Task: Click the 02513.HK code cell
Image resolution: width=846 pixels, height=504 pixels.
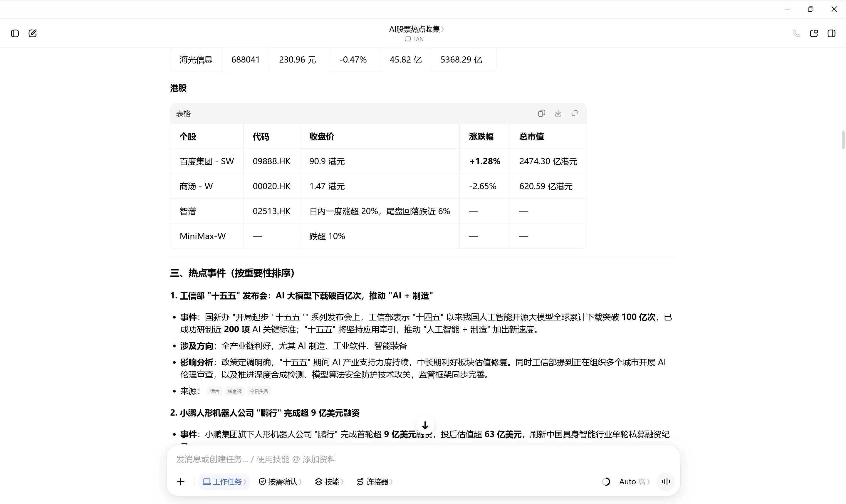Action: [x=272, y=211]
